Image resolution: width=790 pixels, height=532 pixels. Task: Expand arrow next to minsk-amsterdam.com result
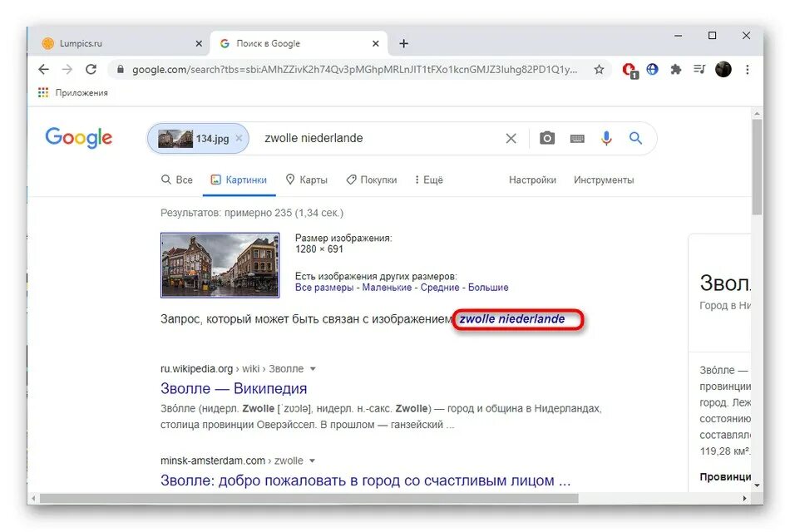point(313,461)
